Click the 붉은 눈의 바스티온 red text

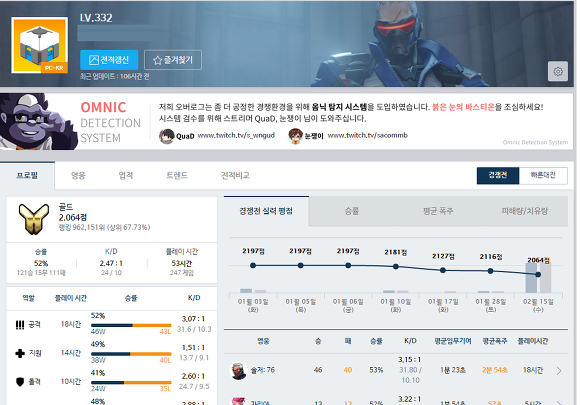tap(463, 107)
